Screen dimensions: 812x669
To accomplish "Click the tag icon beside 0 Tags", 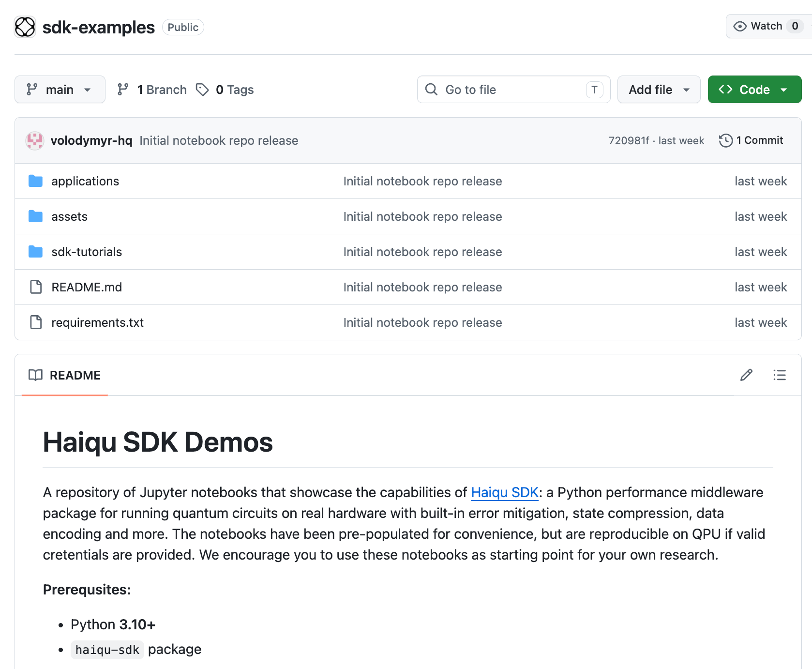I will [202, 90].
